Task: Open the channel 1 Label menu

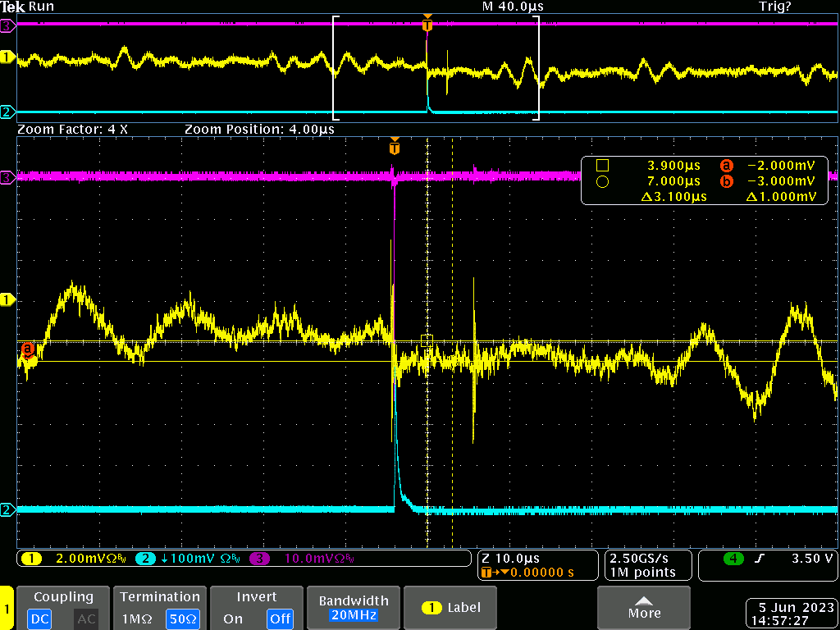Action: click(452, 608)
